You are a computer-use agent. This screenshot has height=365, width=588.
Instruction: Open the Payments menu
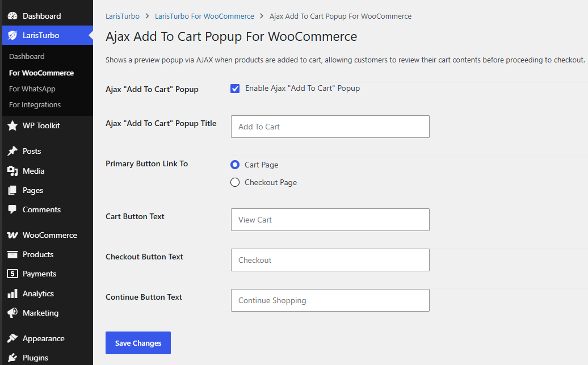[48, 274]
